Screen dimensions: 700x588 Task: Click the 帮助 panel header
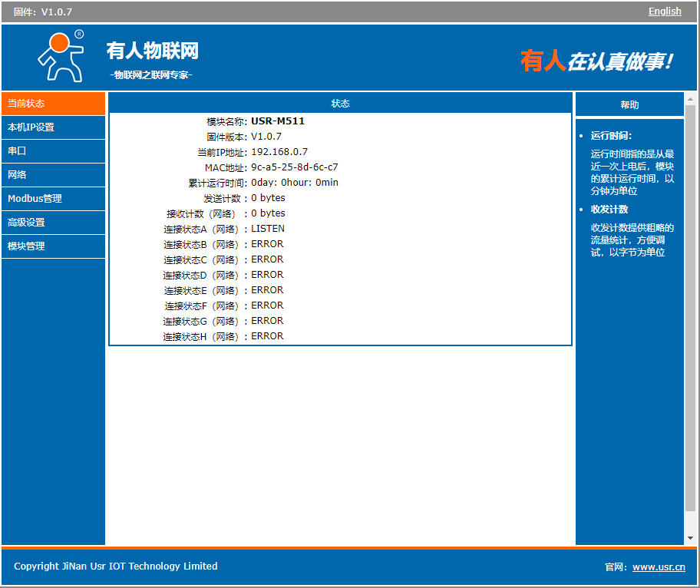pyautogui.click(x=629, y=105)
